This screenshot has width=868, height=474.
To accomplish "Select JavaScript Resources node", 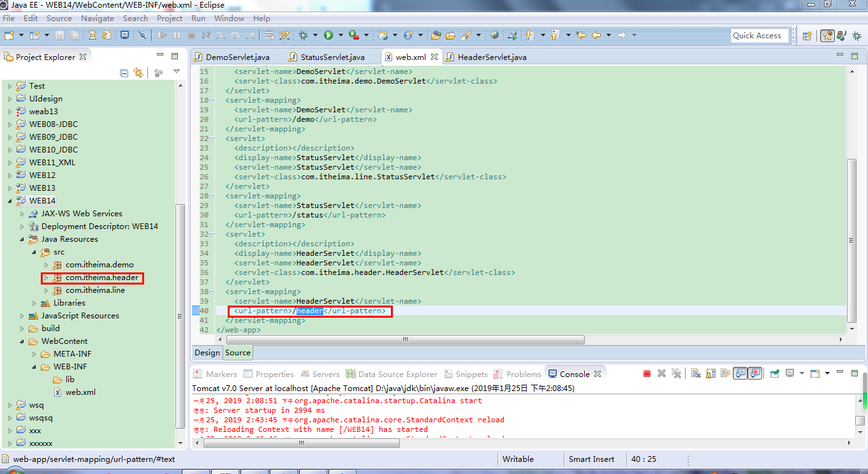I will click(80, 316).
